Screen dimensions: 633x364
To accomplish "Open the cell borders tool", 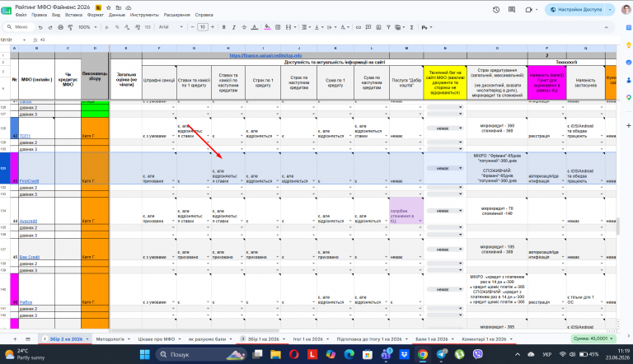I will (x=278, y=27).
